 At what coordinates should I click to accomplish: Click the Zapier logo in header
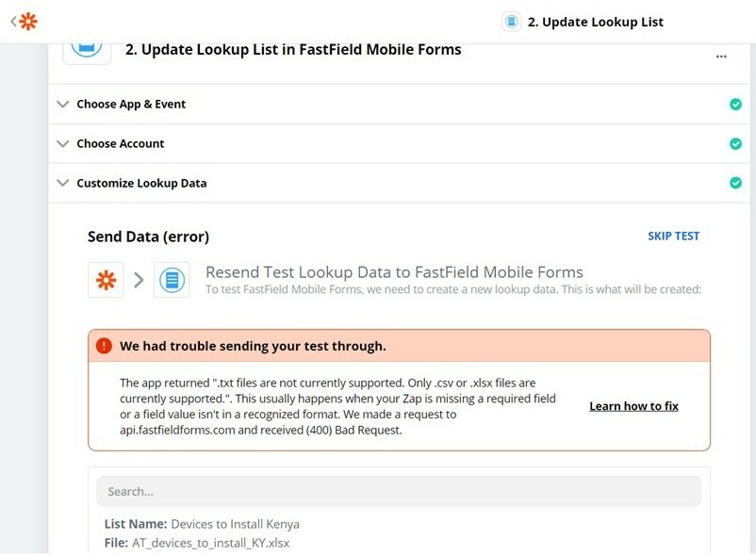[28, 21]
